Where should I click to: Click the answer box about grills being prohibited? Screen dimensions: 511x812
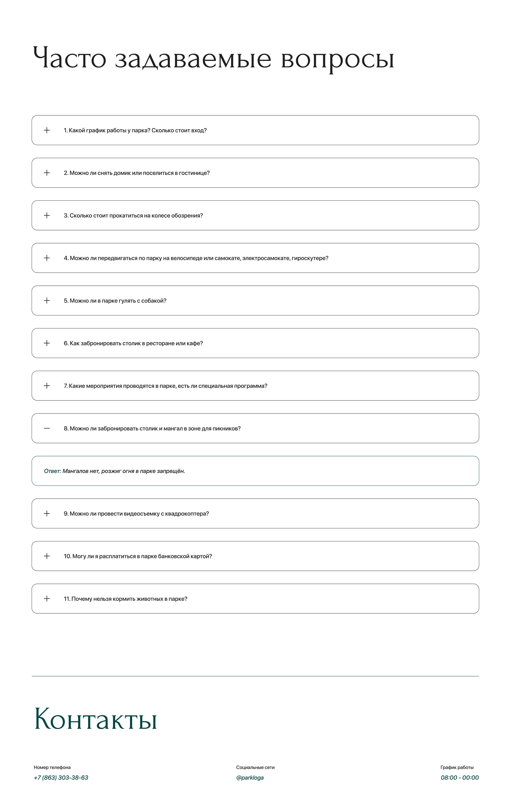[255, 471]
